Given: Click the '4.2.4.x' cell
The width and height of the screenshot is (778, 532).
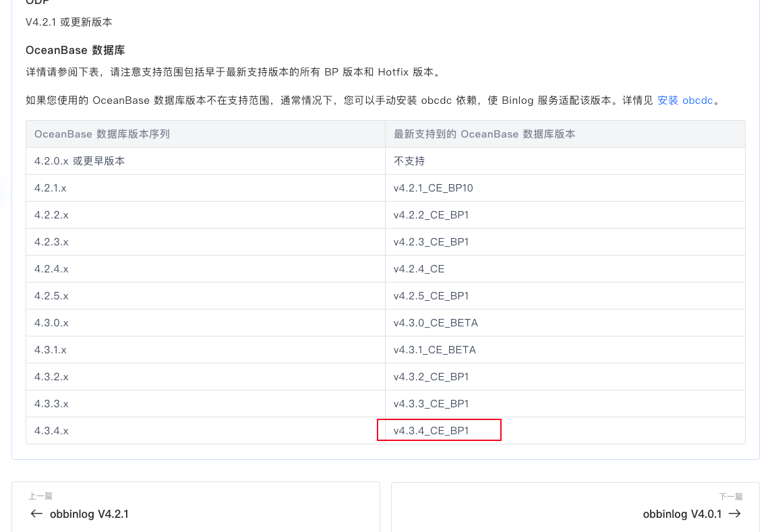Looking at the screenshot, I should point(206,268).
